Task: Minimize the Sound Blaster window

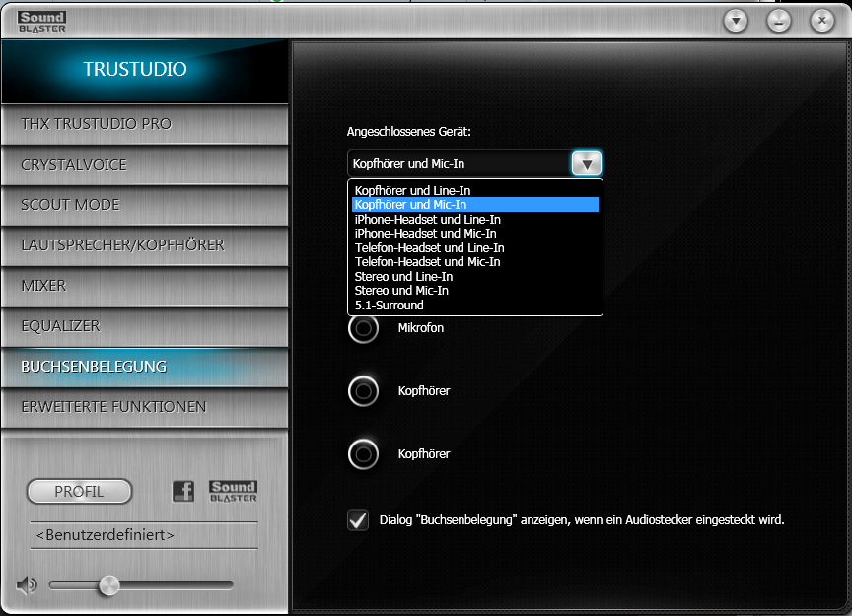Action: [779, 22]
